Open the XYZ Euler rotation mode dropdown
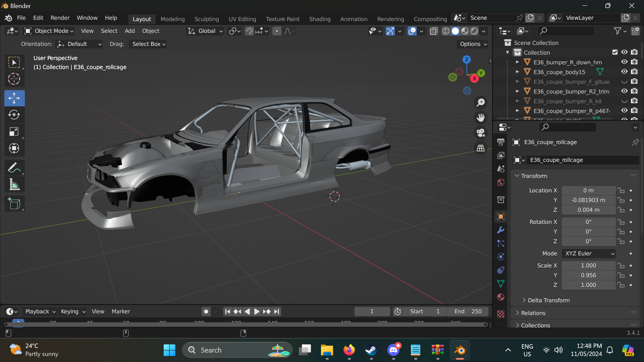 coord(589,253)
